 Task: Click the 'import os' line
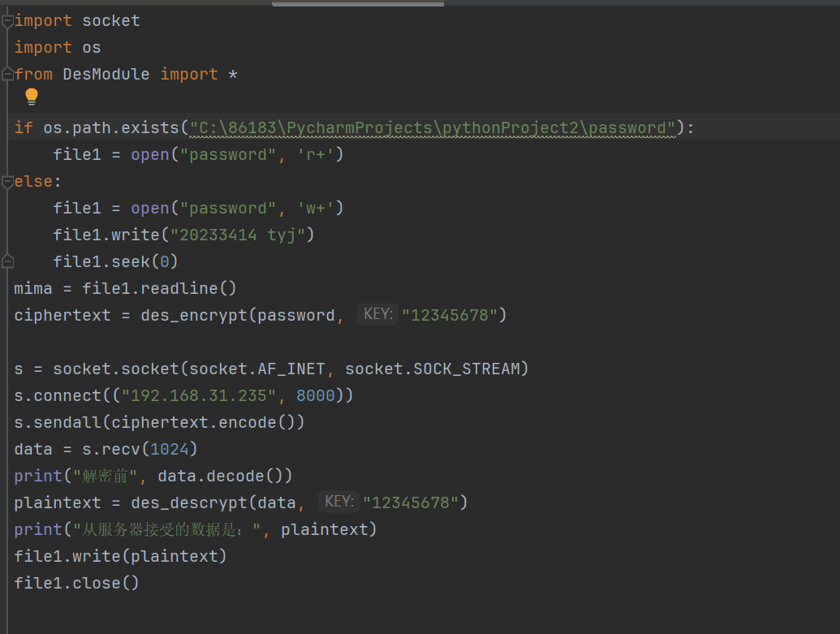point(58,48)
